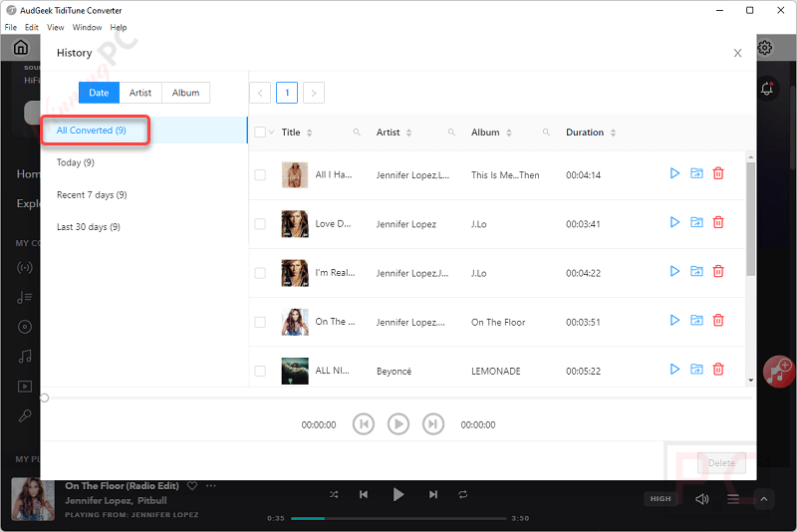797x532 pixels.
Task: Play the ALL NI... Beyoncé track
Action: coord(674,369)
